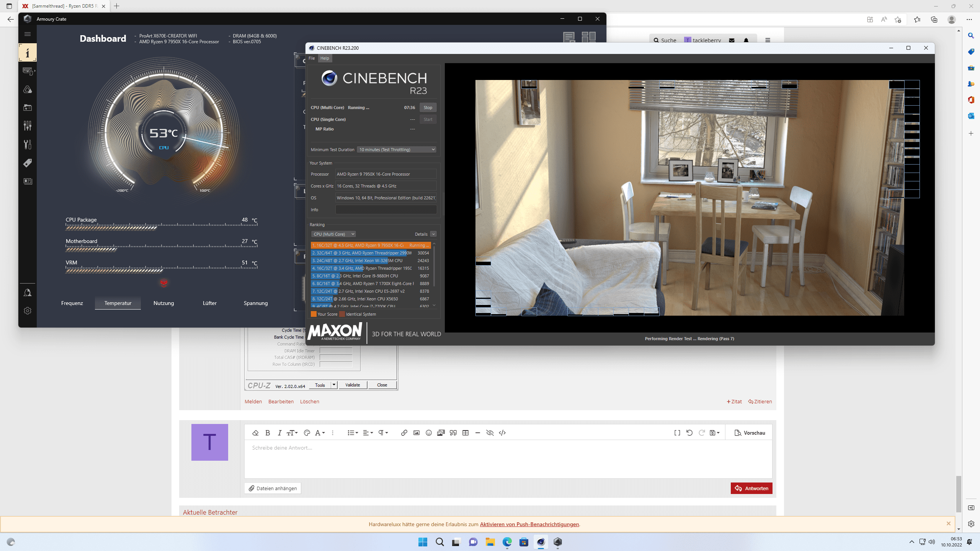
Task: Expand more sensors with red chevron
Action: 164,283
